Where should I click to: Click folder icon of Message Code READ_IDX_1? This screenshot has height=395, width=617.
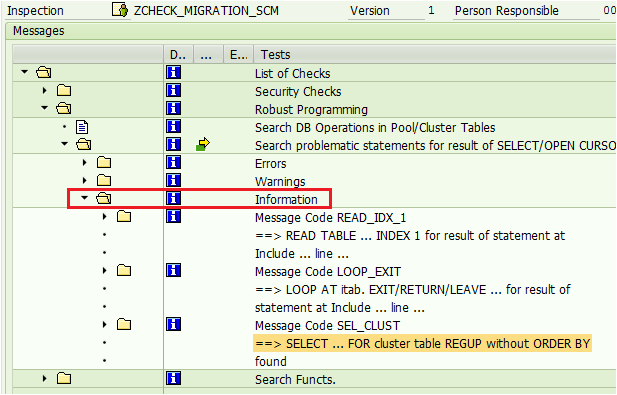pyautogui.click(x=124, y=216)
